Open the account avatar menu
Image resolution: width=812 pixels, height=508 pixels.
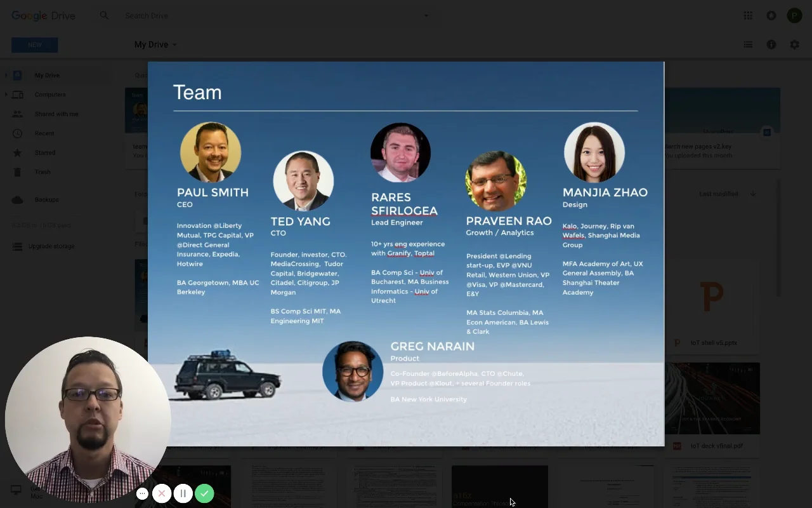[x=794, y=15]
